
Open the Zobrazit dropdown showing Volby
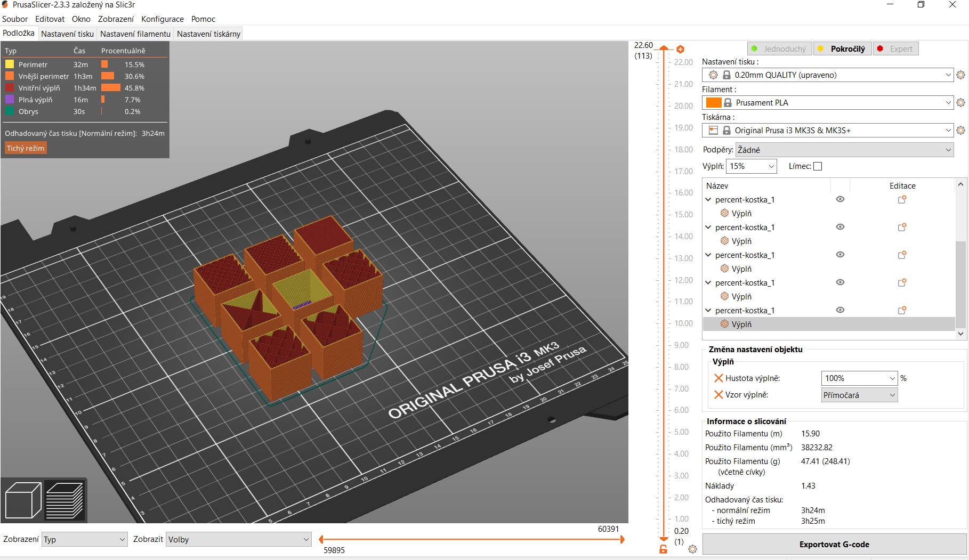tap(238, 539)
